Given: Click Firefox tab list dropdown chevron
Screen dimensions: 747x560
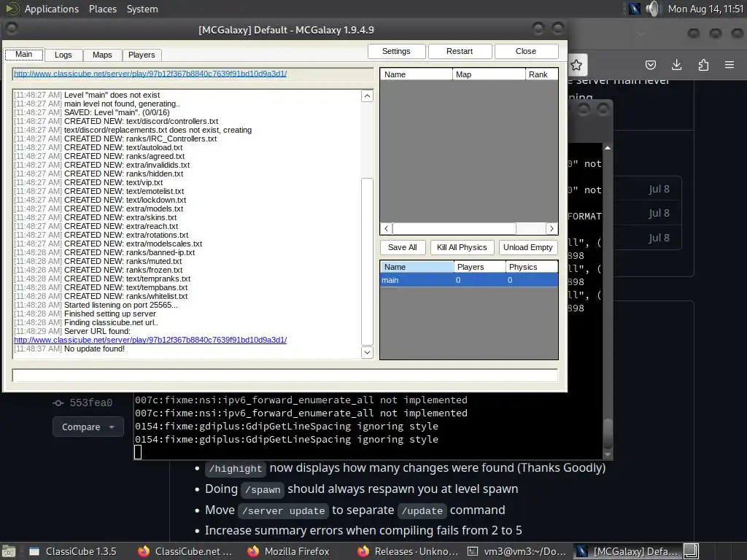Looking at the screenshot, I should pyautogui.click(x=640, y=34).
